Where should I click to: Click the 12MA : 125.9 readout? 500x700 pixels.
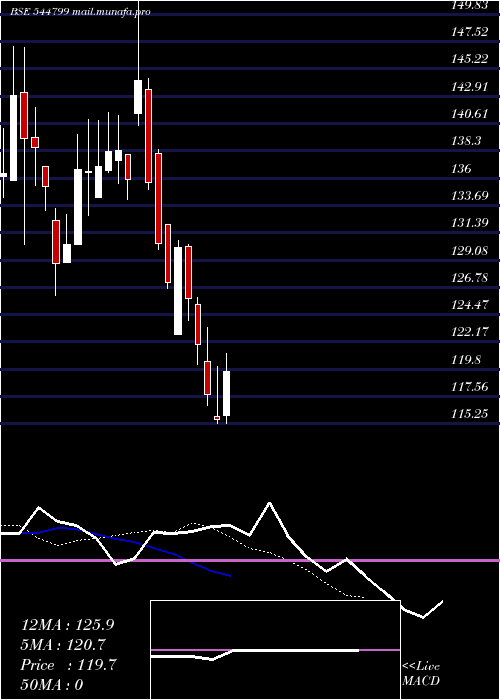(67, 625)
